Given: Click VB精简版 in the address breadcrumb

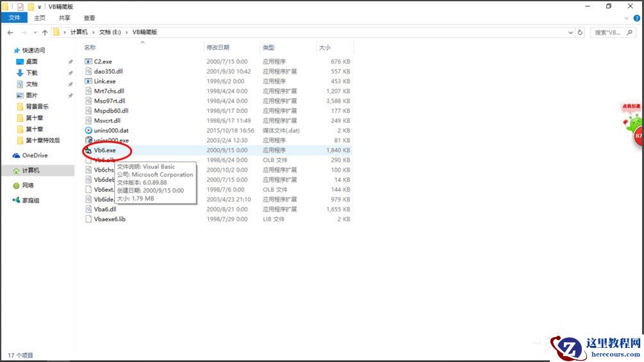Looking at the screenshot, I should click(x=145, y=32).
